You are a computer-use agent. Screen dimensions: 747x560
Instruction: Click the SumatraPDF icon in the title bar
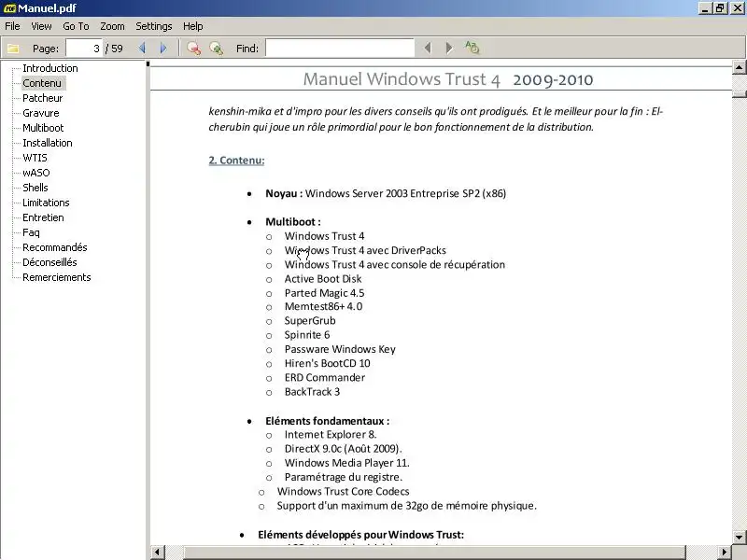[9, 8]
